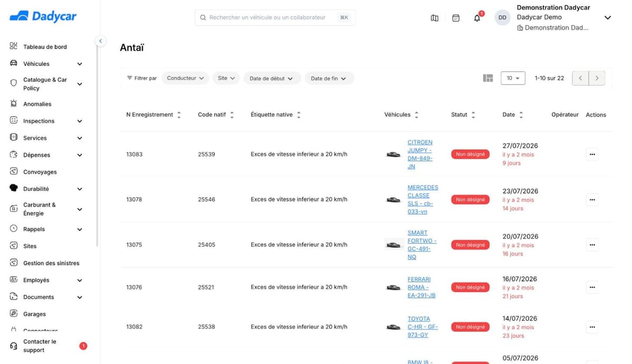Click the search magnifier icon
Viewport: 632px width, 364px height.
203,17
